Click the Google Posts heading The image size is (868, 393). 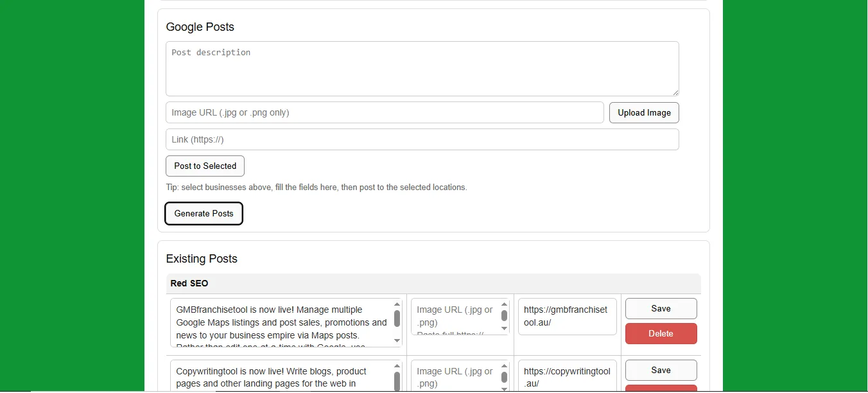[x=200, y=27]
